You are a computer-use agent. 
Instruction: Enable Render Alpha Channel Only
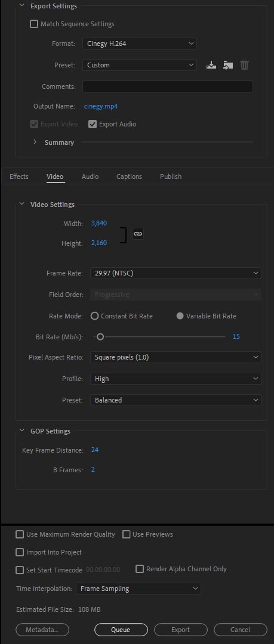(x=140, y=569)
